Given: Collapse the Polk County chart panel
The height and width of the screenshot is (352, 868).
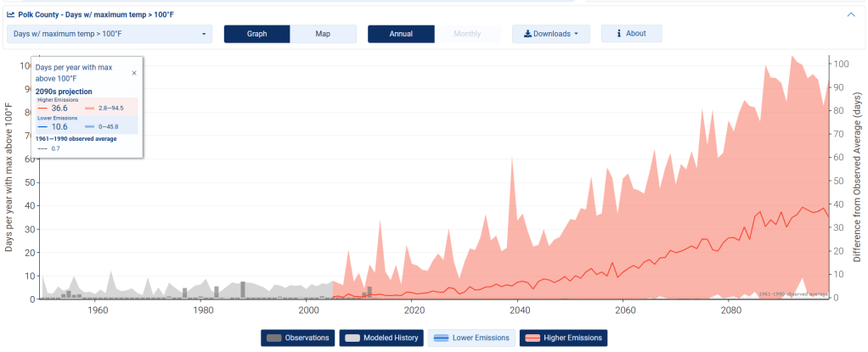Looking at the screenshot, I should [x=850, y=14].
